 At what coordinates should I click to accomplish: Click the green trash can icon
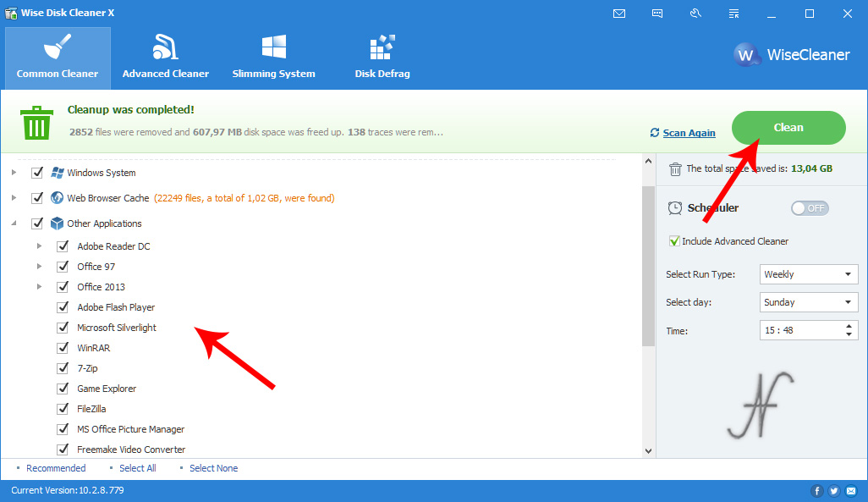tap(36, 123)
